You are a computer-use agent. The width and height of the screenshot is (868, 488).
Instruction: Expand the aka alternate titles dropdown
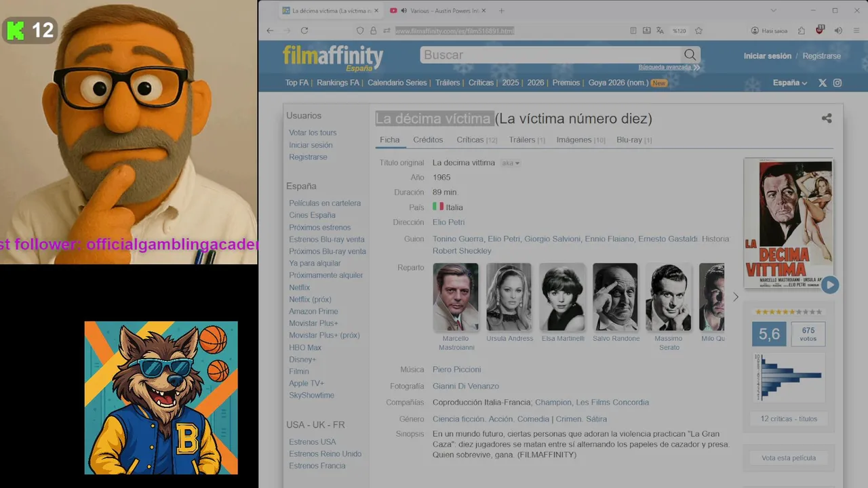tap(511, 163)
